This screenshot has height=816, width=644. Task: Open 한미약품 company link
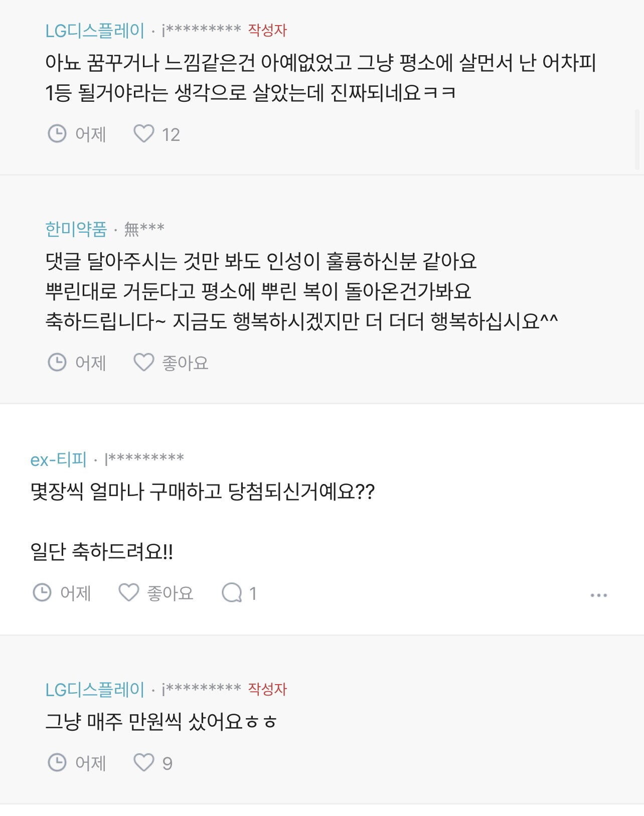[76, 229]
